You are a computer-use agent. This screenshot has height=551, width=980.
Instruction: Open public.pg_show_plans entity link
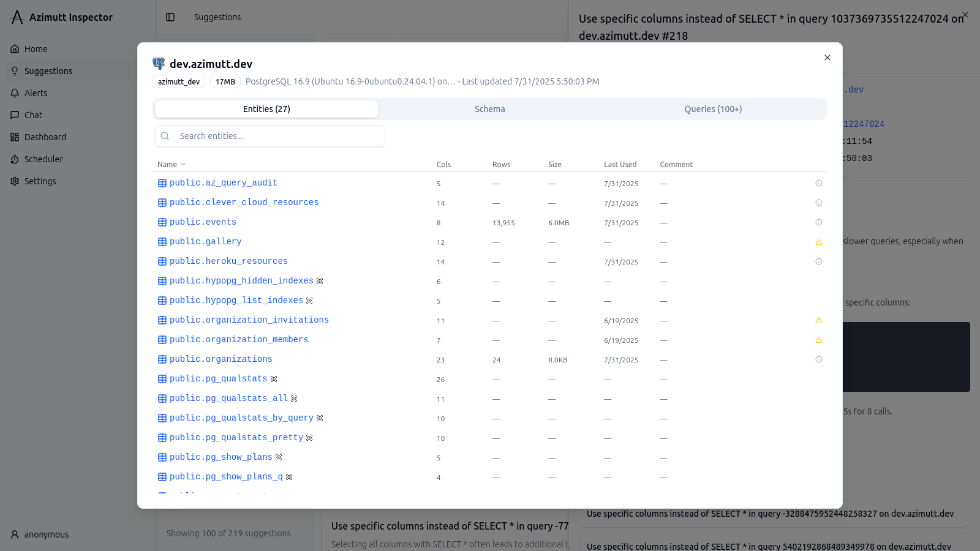pyautogui.click(x=221, y=457)
